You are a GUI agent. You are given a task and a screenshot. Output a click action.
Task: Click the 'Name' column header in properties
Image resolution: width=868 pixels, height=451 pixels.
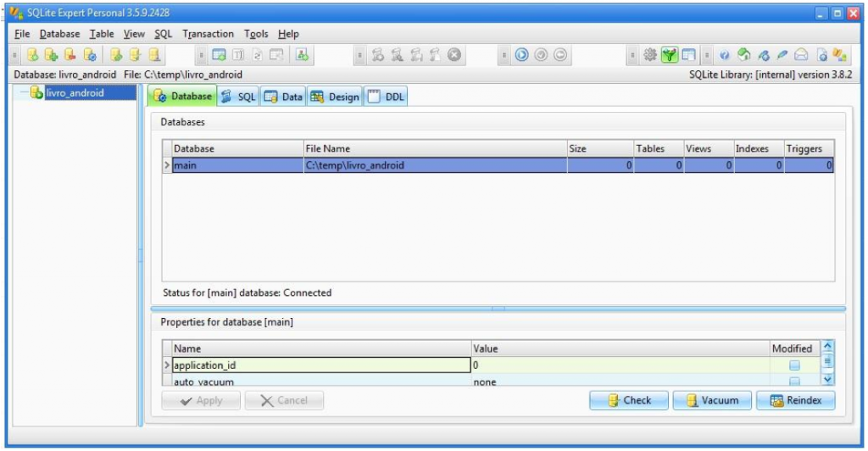(321, 348)
